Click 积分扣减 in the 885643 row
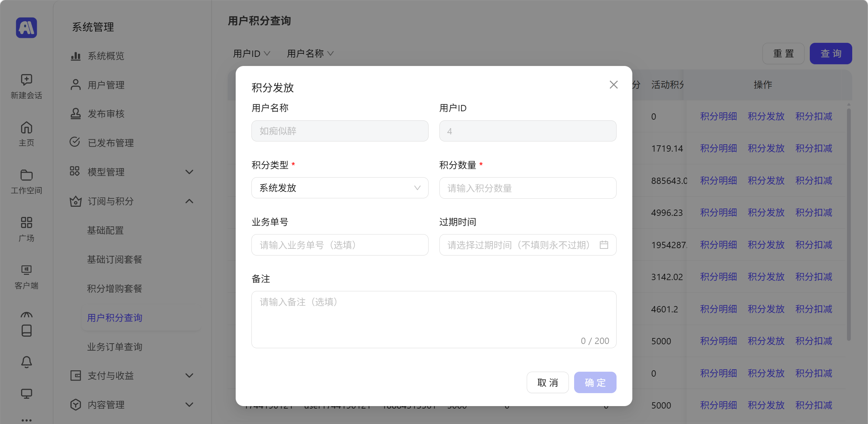 (814, 180)
